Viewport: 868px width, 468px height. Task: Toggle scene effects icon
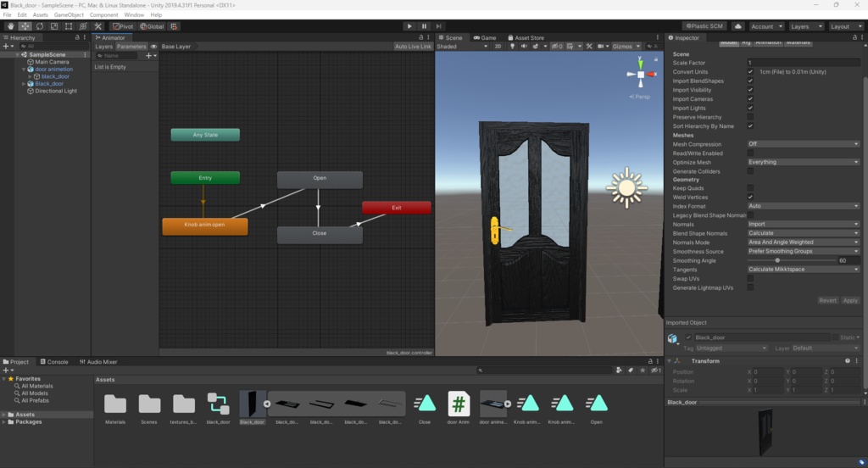[x=536, y=47]
